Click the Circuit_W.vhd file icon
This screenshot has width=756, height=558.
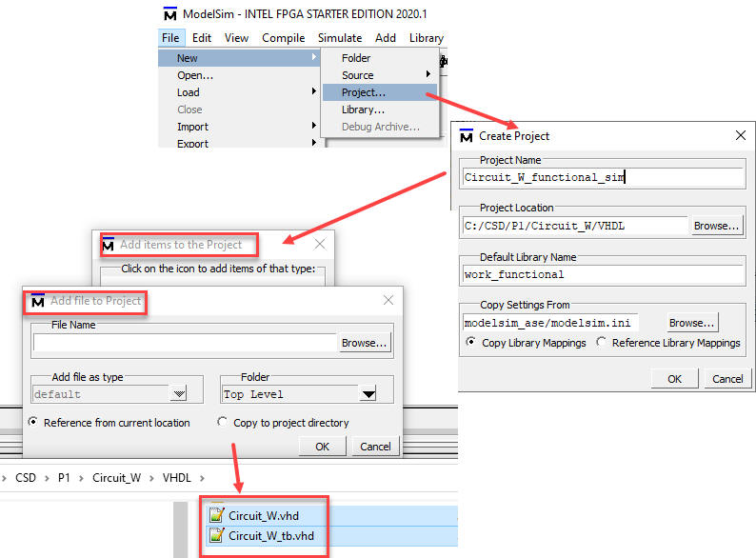point(216,515)
